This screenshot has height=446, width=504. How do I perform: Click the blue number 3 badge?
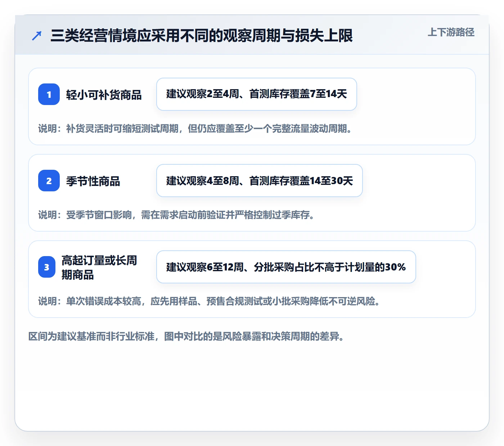click(47, 267)
